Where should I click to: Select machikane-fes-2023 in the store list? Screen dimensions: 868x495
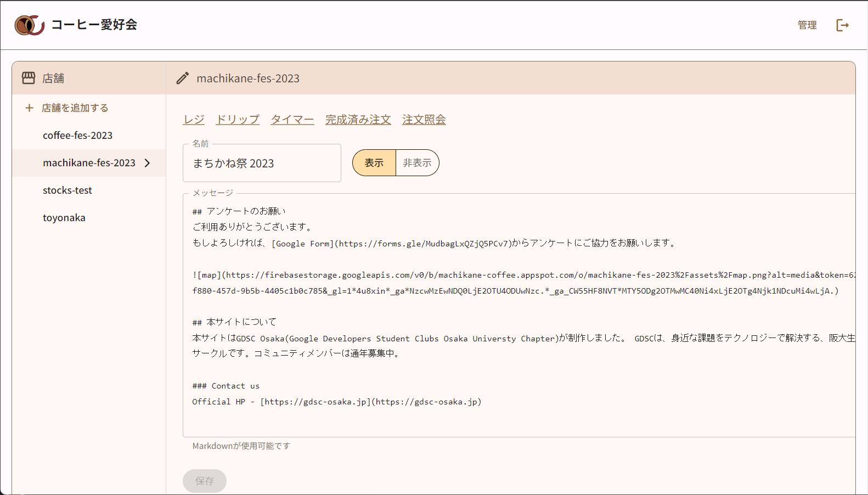[x=89, y=163]
